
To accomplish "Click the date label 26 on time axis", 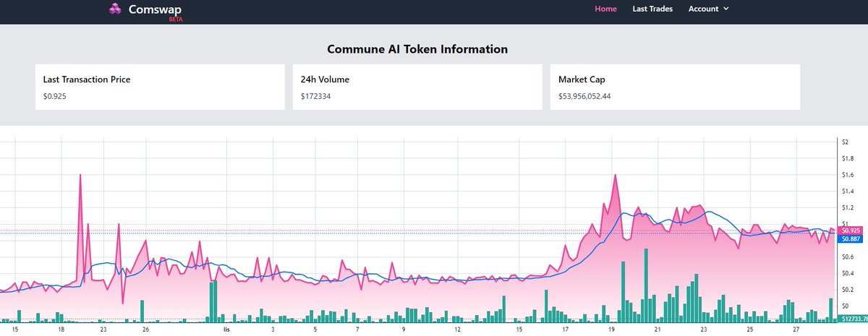I will coord(145,329).
